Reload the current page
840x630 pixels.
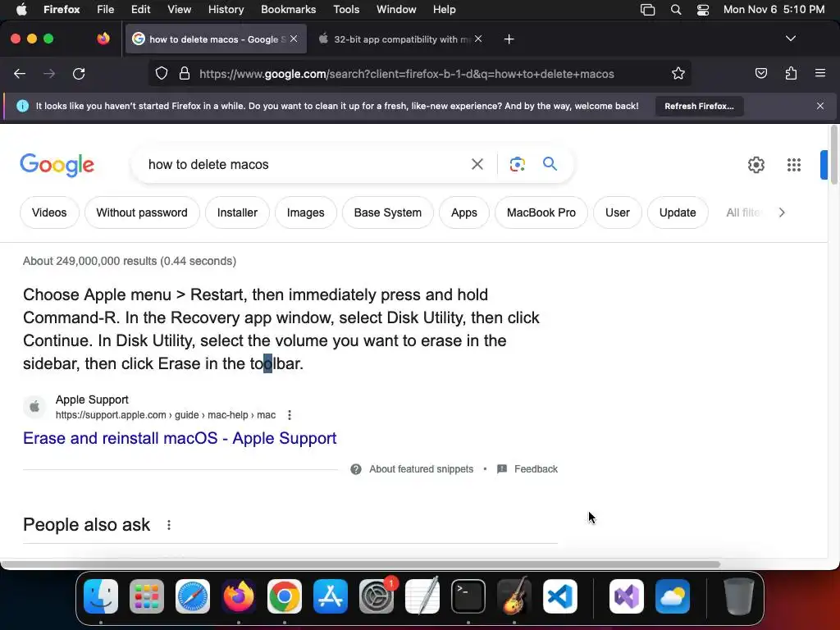click(x=79, y=74)
